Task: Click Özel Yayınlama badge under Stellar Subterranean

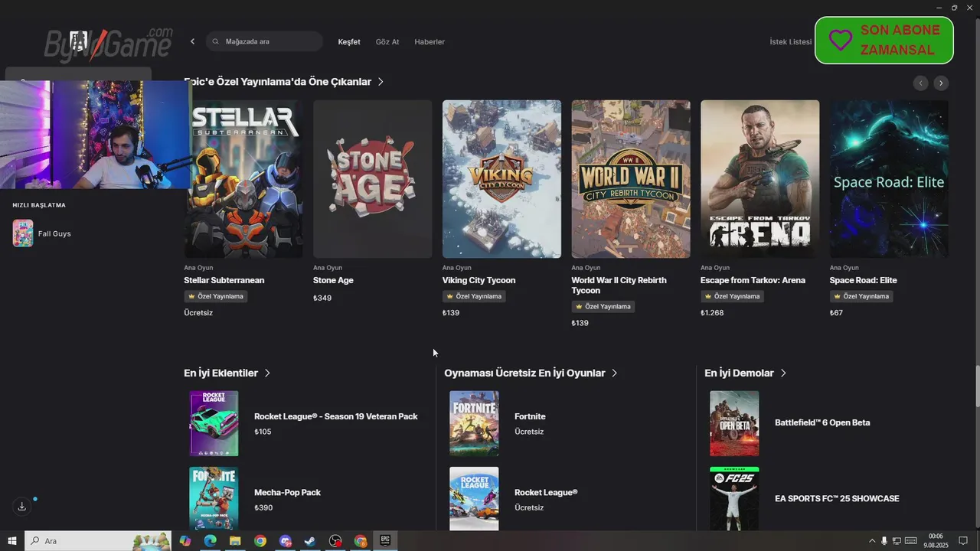Action: (x=215, y=296)
